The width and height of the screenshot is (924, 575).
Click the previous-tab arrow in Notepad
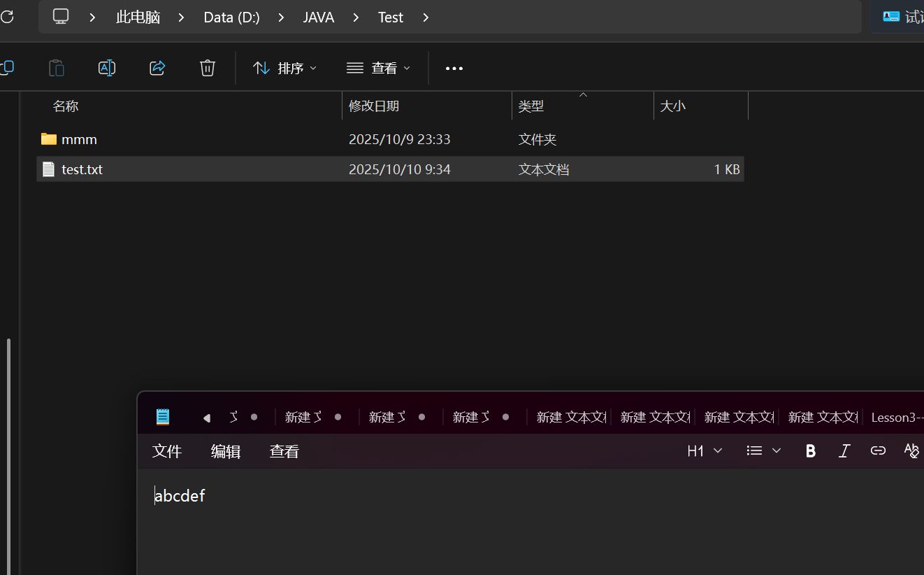[207, 416]
